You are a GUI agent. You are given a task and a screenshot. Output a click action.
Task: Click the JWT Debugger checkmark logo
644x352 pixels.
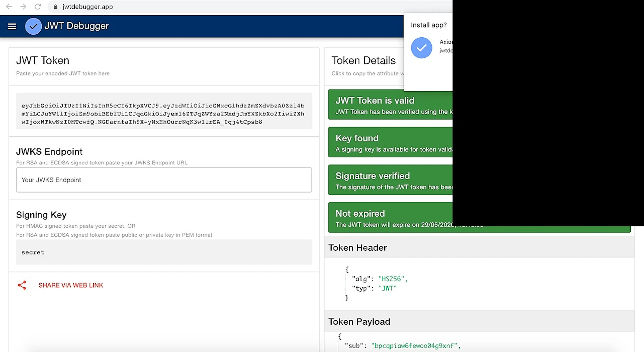(x=33, y=26)
